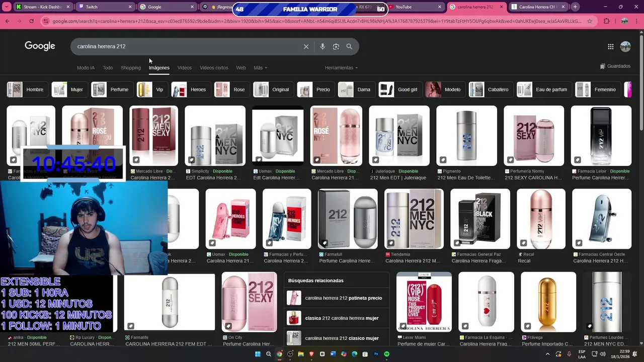
Task: Filter images by Precio chip
Action: click(x=316, y=89)
